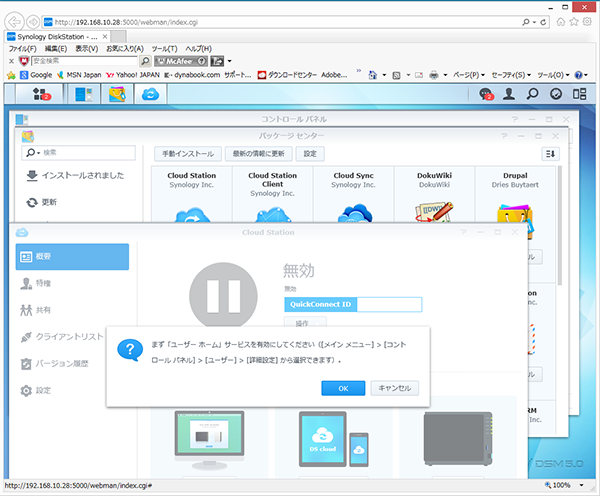Open the お気に入り(A) menu

pos(125,49)
